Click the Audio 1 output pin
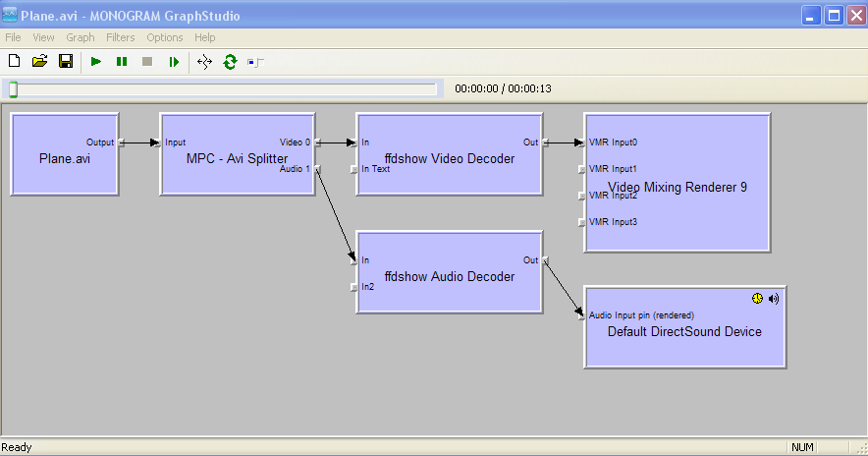868x456 pixels. coord(318,169)
